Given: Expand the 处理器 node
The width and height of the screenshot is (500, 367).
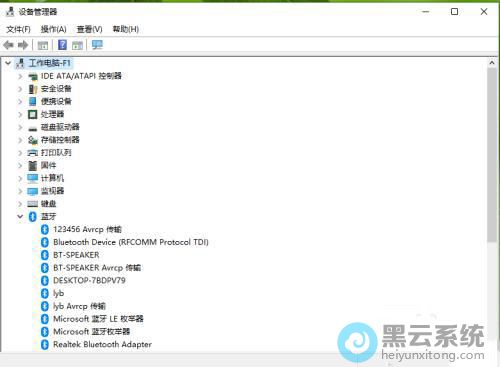Looking at the screenshot, I should pyautogui.click(x=20, y=114).
